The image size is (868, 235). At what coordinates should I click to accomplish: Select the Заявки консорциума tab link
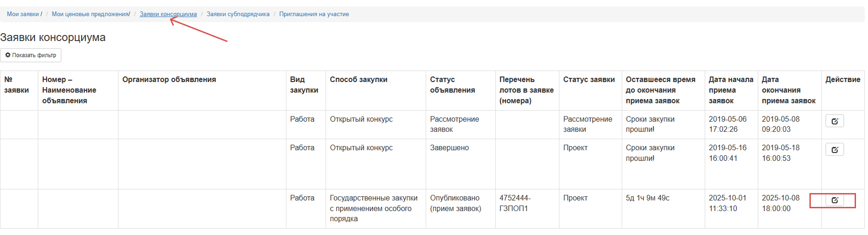pos(168,14)
